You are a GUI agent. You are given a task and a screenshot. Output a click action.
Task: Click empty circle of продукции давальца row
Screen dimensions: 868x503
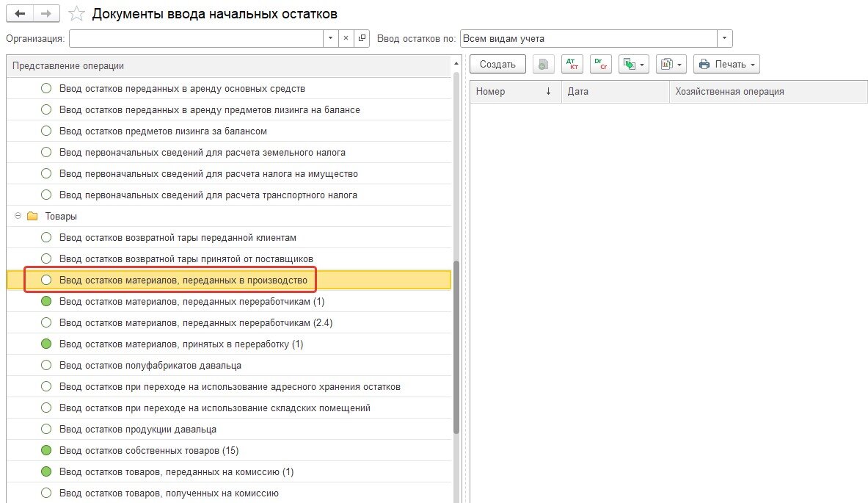pos(46,430)
